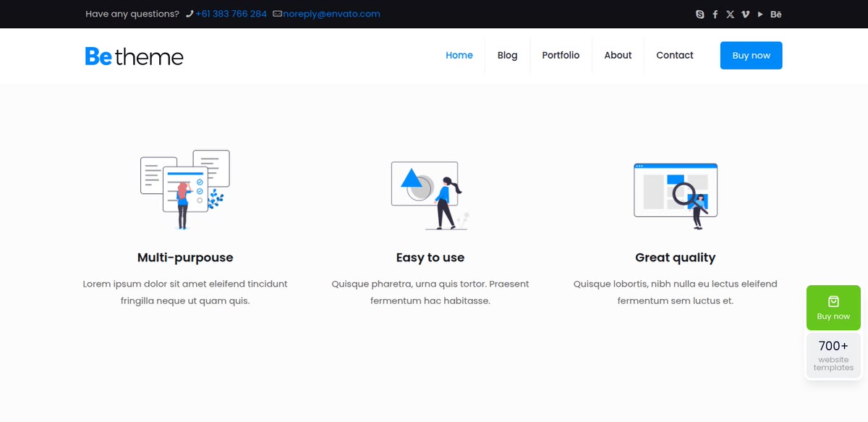868x422 pixels.
Task: Open the Behance social icon
Action: (776, 14)
